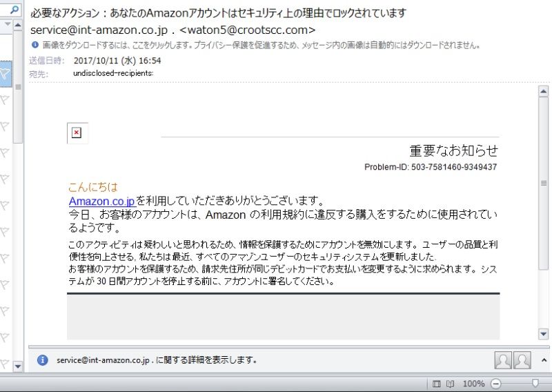Click the second contact photo in the People pane
552x392 pixels.
pos(522,360)
